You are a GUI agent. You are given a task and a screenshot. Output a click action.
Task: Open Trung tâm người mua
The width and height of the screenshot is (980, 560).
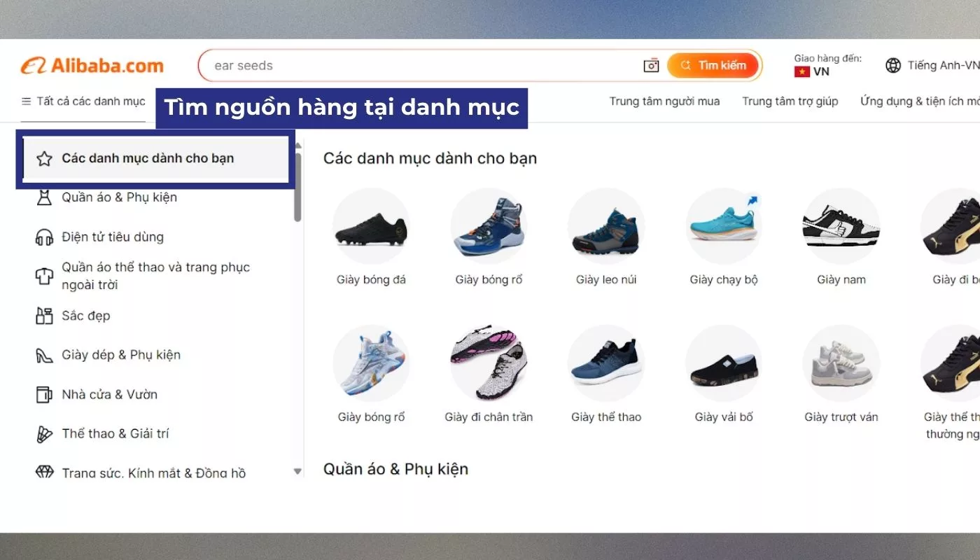[x=664, y=101]
